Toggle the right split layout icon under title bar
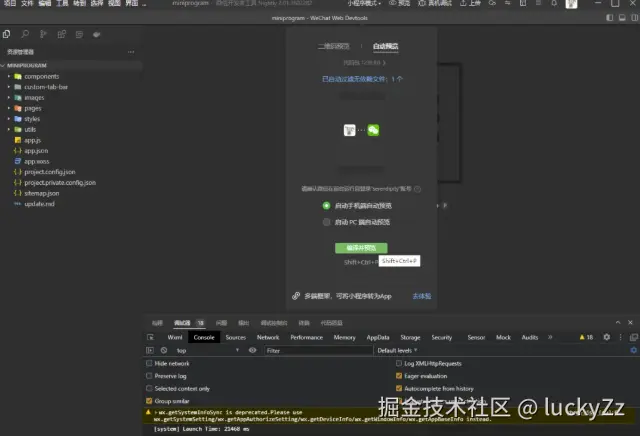The width and height of the screenshot is (640, 436). pos(635,18)
